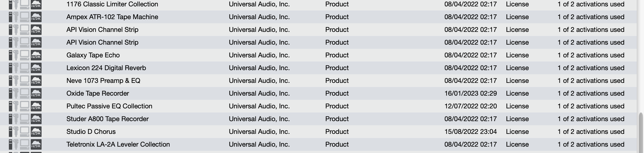Image resolution: width=644 pixels, height=153 pixels.
Task: Click the USB key icon for Studer A800 row
Action: (x=16, y=119)
